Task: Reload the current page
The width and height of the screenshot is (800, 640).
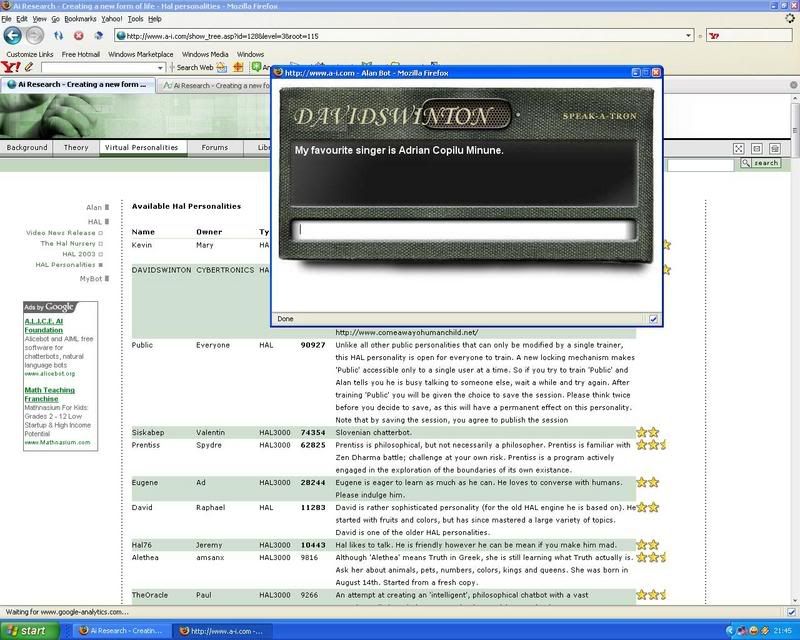Action: pyautogui.click(x=59, y=36)
